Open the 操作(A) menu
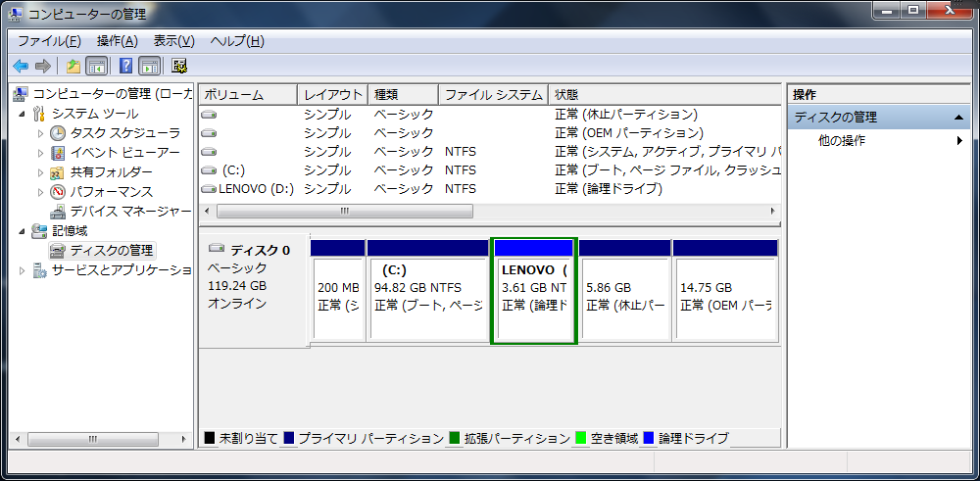The width and height of the screenshot is (980, 481). pos(118,41)
